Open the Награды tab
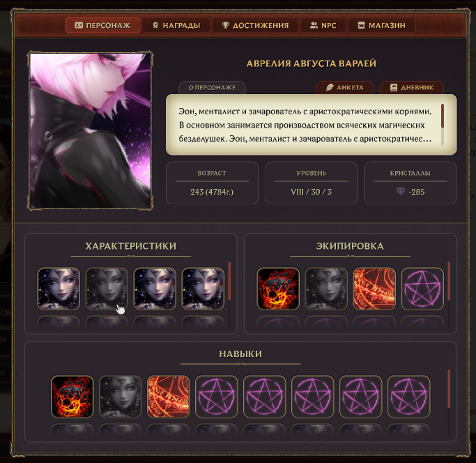Image resolution: width=476 pixels, height=463 pixels. [x=176, y=25]
